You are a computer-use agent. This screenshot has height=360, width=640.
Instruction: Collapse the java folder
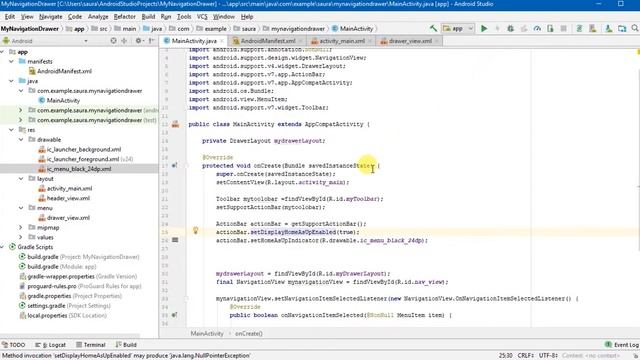[x=11, y=81]
